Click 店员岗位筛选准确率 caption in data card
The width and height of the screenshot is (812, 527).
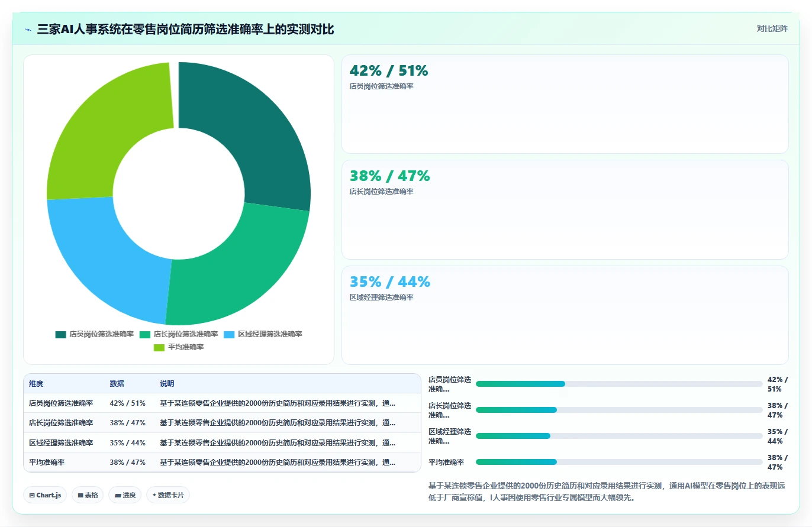[x=382, y=86]
